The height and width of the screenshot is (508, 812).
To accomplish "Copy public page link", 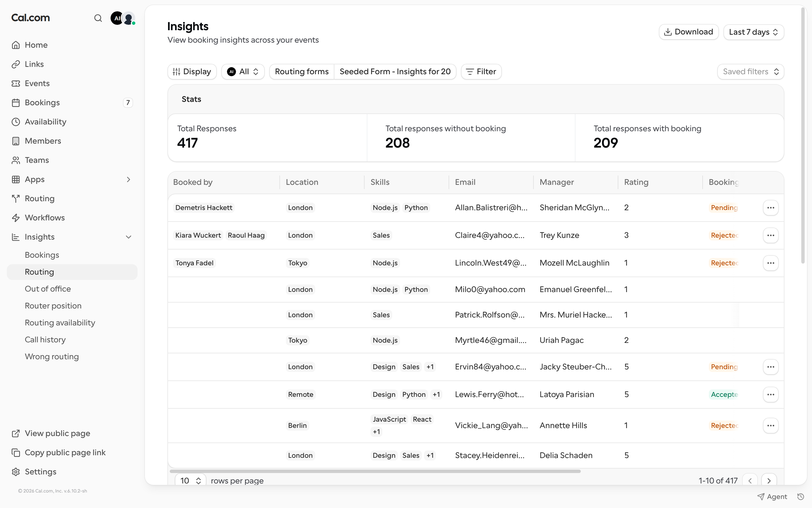I will pos(72,452).
